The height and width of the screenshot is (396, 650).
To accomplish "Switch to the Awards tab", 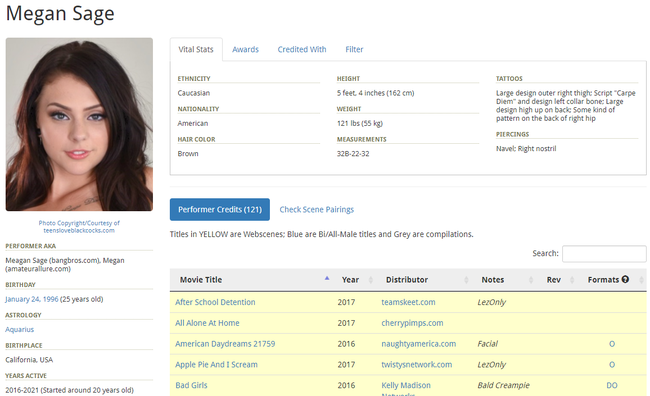I will tap(245, 49).
